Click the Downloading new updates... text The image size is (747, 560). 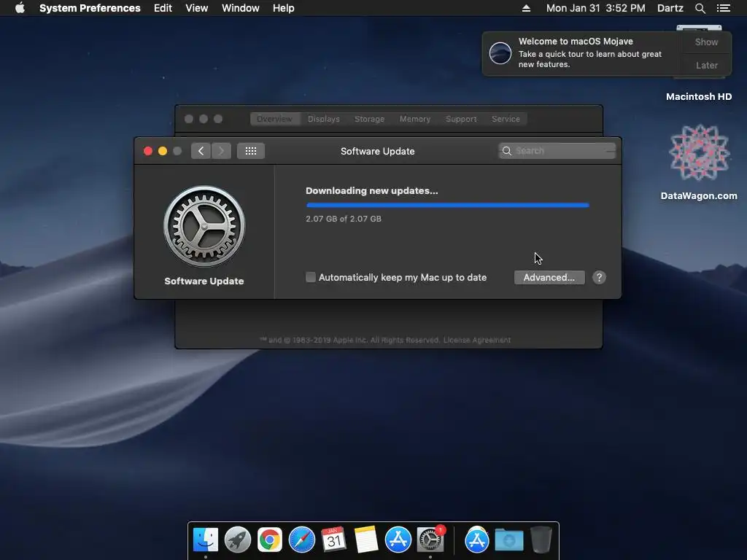pyautogui.click(x=371, y=191)
